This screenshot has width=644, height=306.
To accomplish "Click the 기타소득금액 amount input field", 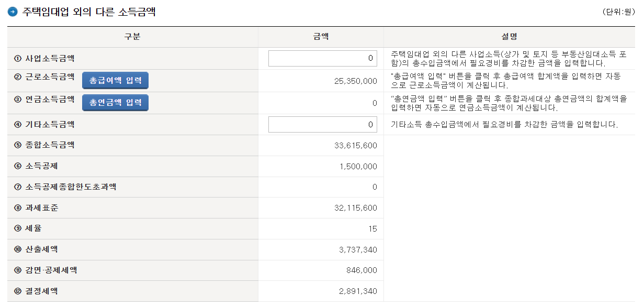I will [322, 124].
